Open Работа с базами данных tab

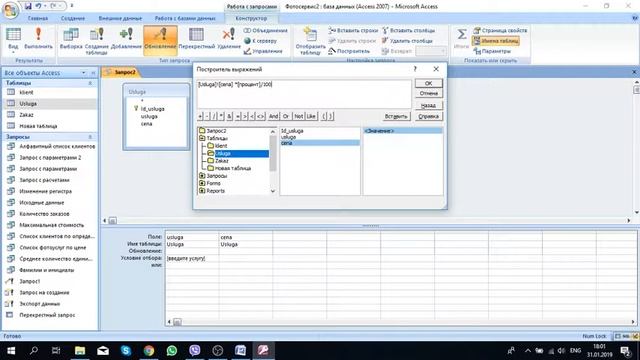[x=185, y=18]
